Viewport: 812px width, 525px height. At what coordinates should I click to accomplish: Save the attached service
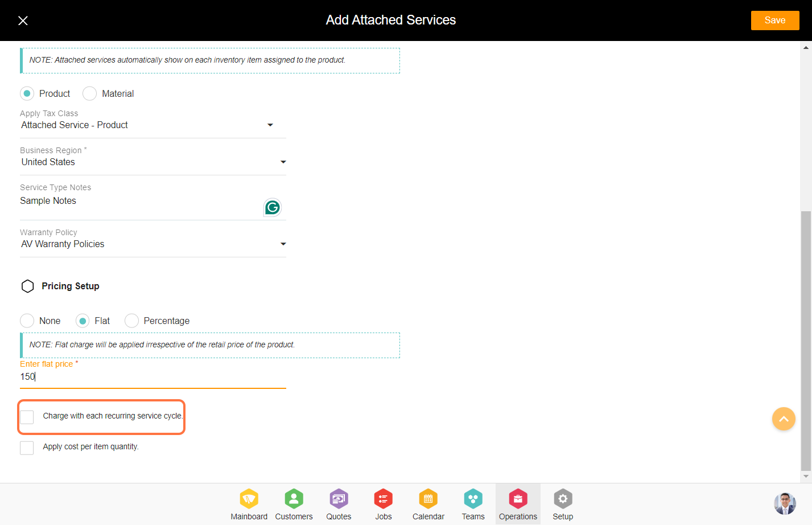pos(775,20)
